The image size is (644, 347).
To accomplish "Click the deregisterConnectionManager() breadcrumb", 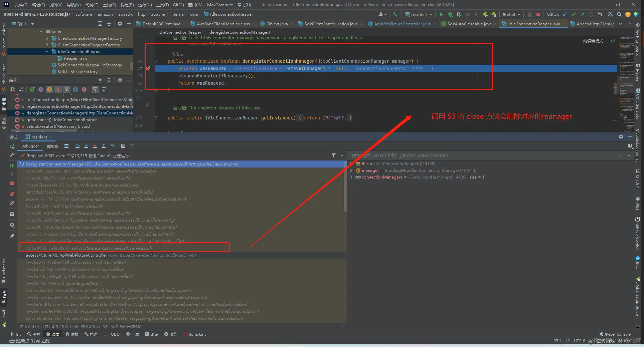I will click(x=240, y=32).
